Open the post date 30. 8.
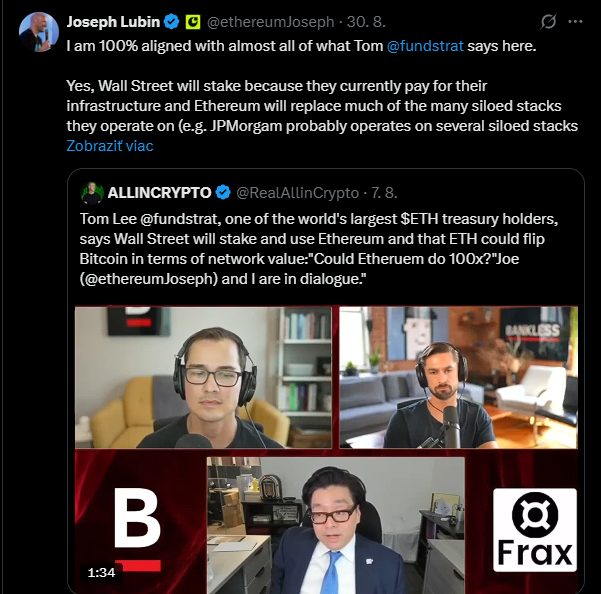The height and width of the screenshot is (594, 601). point(366,22)
